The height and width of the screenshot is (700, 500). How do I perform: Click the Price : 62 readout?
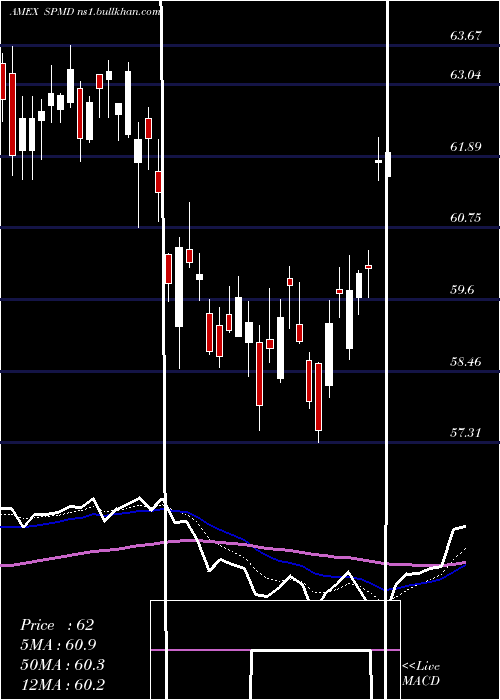click(x=57, y=625)
